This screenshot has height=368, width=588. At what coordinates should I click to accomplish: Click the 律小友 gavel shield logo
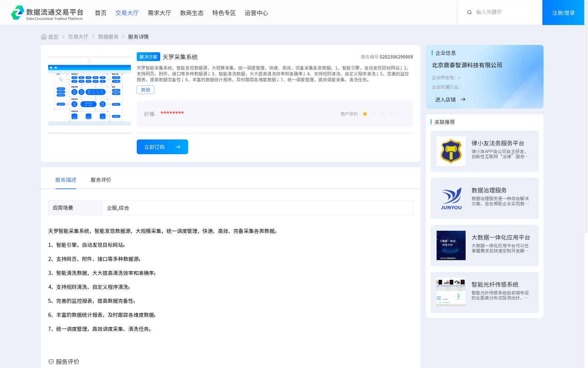(451, 151)
